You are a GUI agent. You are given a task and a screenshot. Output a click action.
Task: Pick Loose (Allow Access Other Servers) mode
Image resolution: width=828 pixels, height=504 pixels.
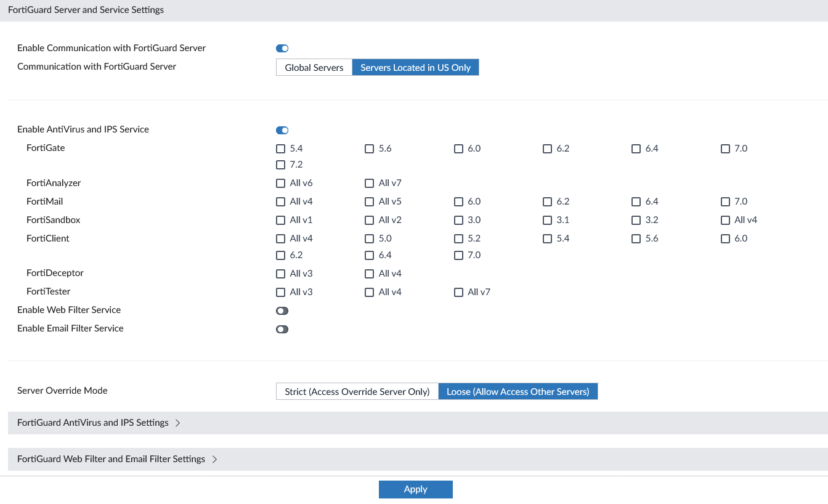(517, 392)
